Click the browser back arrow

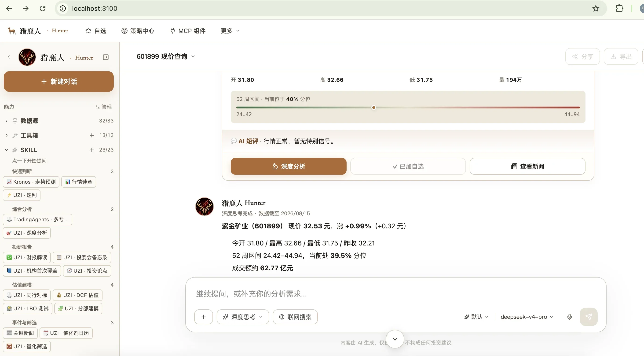tap(9, 8)
